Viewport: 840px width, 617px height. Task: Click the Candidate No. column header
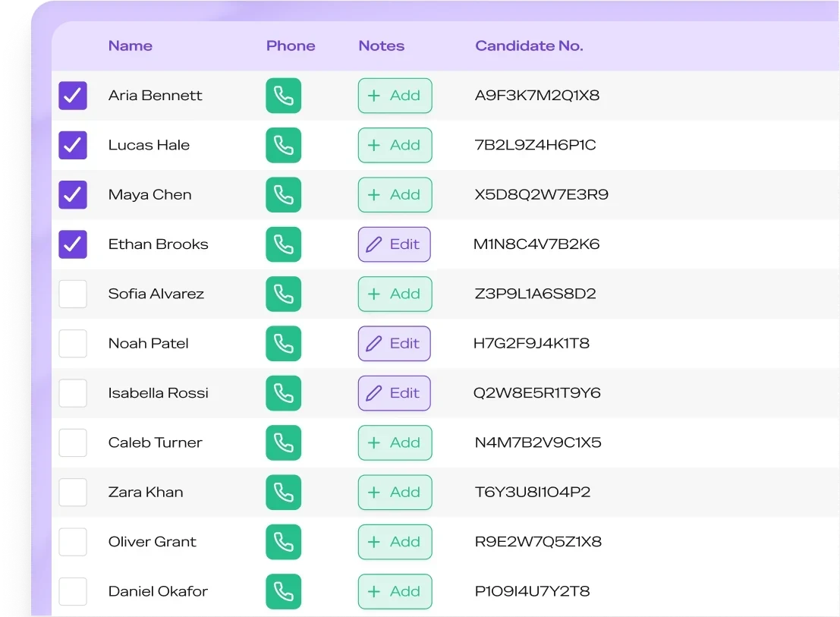pos(530,46)
